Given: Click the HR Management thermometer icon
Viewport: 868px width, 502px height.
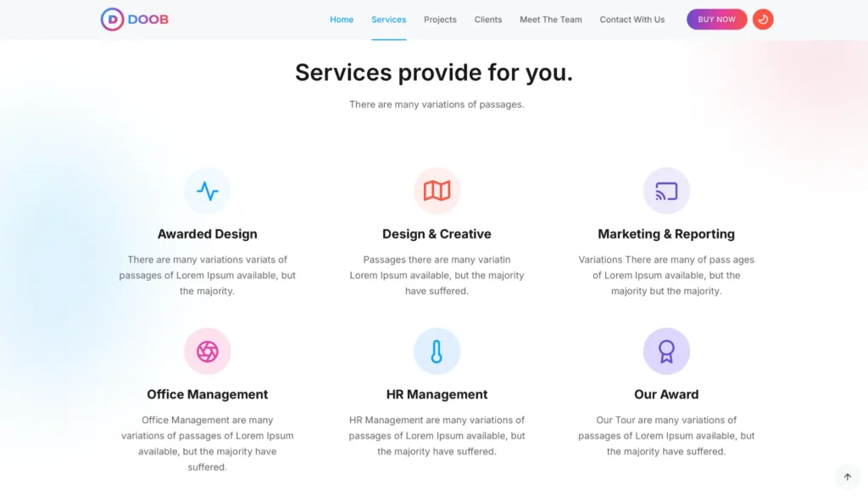Looking at the screenshot, I should coord(437,351).
